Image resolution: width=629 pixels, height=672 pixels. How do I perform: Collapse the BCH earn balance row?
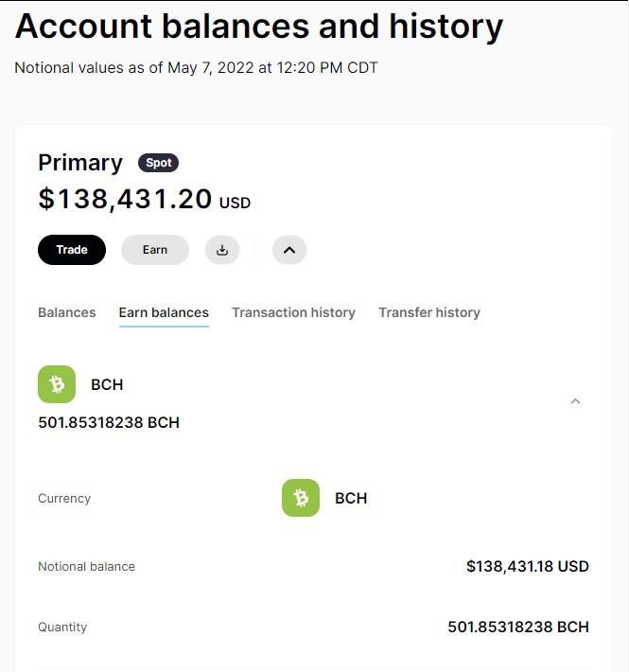pyautogui.click(x=575, y=401)
